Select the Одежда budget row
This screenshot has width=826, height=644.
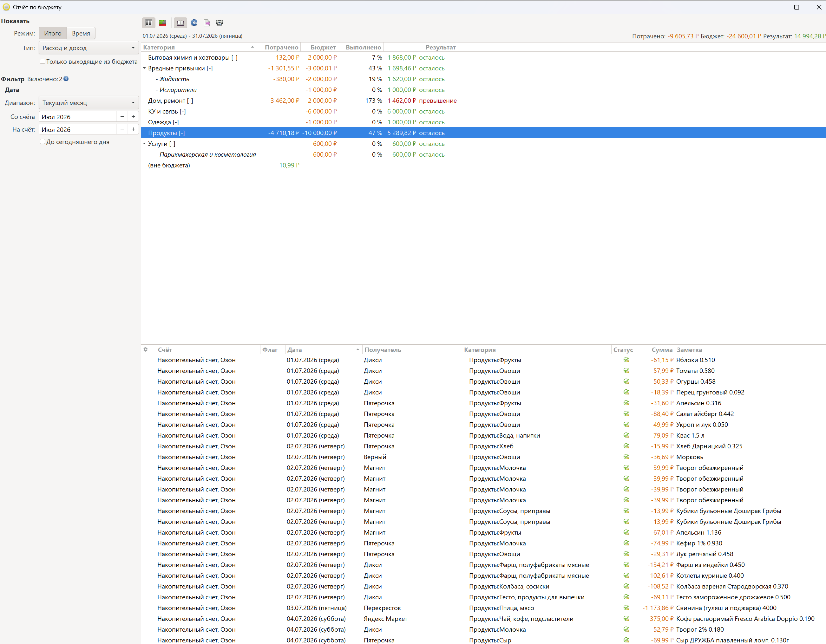483,122
